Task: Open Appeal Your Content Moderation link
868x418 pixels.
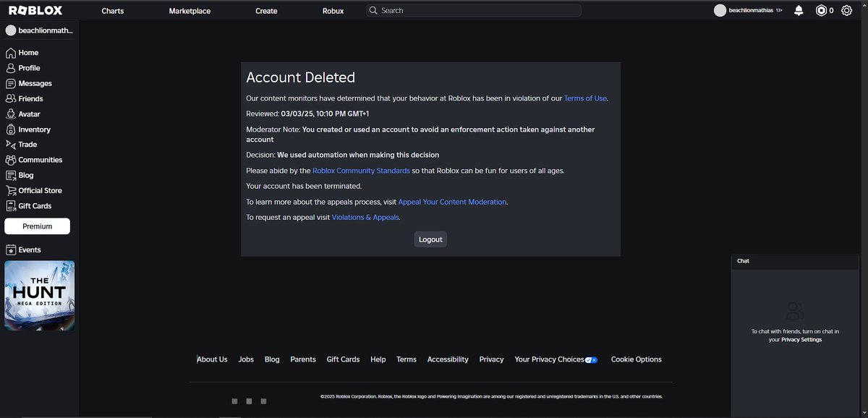Action: (x=452, y=202)
